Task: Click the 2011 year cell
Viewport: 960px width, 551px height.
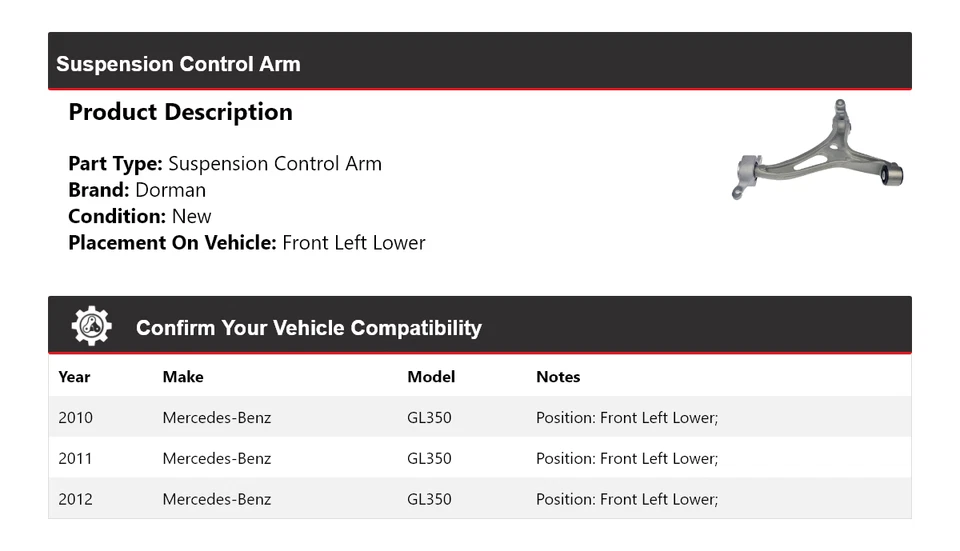Action: tap(75, 458)
